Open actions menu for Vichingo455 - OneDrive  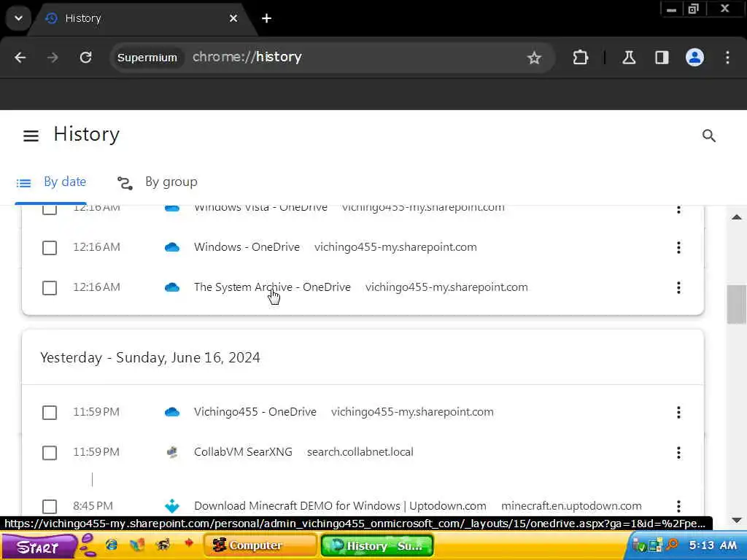[679, 412]
